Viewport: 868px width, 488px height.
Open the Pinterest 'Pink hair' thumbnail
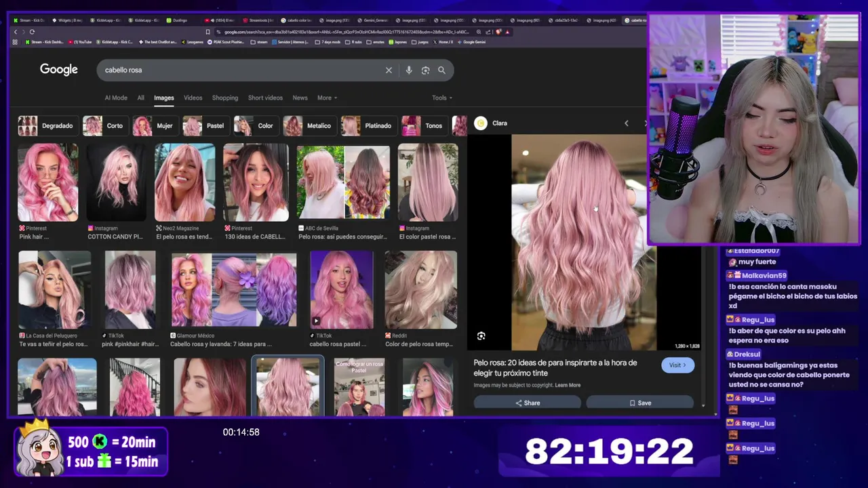click(47, 182)
